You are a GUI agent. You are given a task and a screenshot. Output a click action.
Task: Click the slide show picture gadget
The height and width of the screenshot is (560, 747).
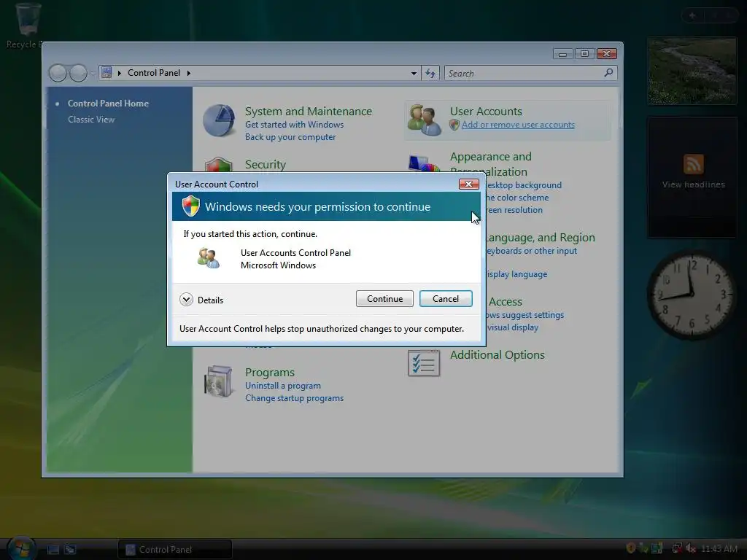point(692,71)
